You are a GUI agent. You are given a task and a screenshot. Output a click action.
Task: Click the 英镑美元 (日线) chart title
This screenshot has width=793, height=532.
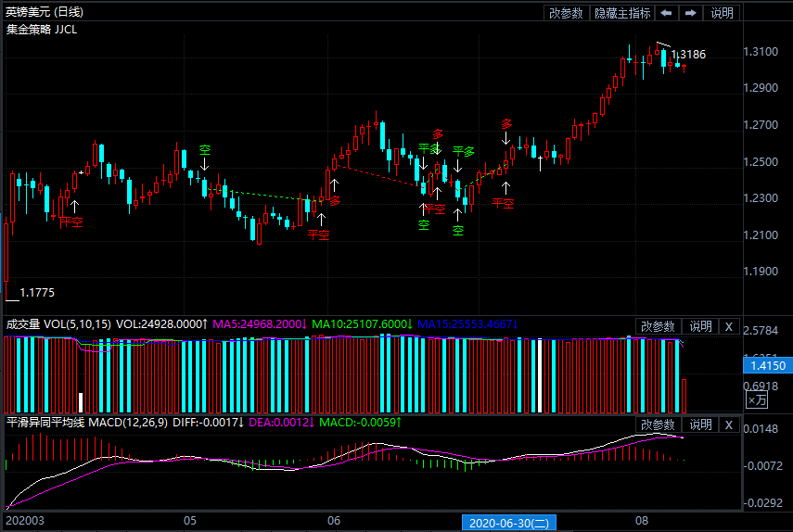click(45, 12)
